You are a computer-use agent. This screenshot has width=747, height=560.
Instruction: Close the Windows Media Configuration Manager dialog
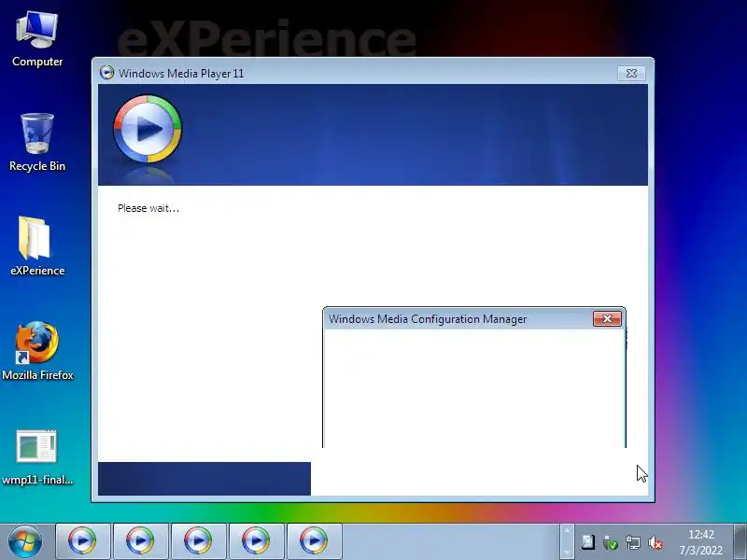(x=607, y=318)
